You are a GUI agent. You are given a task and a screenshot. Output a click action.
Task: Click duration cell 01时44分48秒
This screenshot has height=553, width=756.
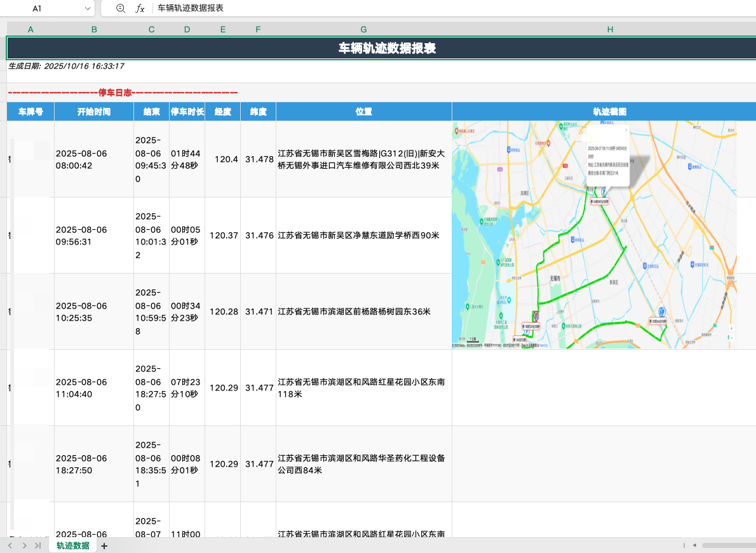coord(187,159)
